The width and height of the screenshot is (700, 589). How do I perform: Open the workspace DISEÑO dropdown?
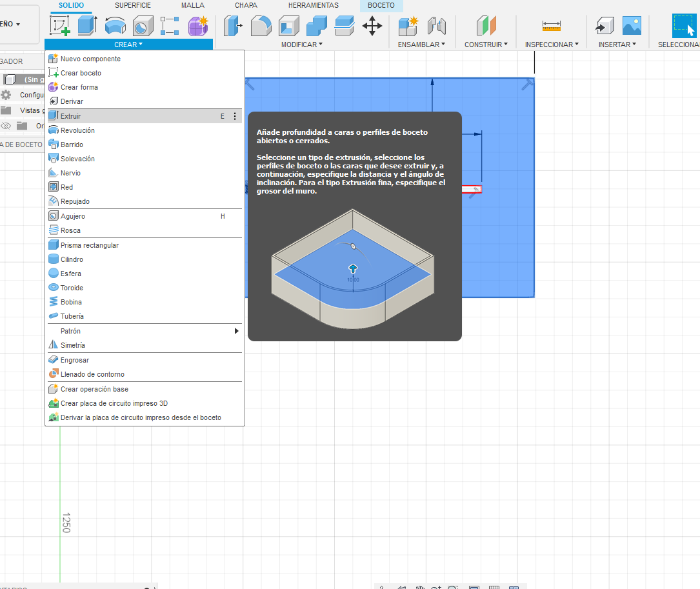point(10,24)
